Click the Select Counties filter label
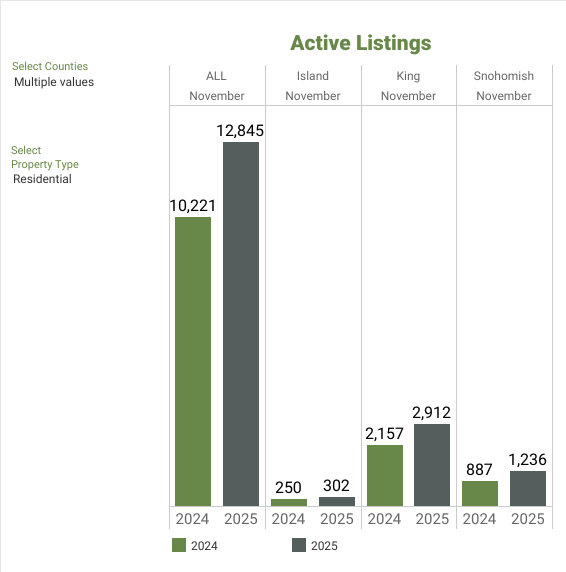 (x=50, y=66)
